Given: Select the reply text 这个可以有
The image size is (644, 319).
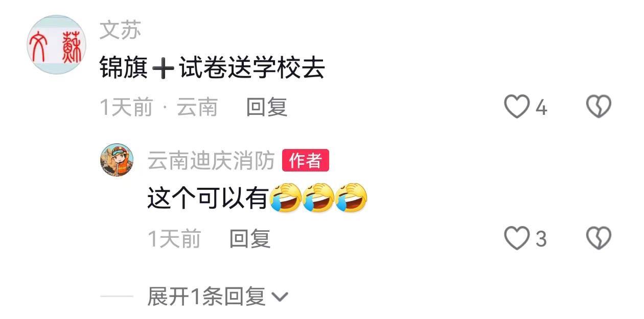Looking at the screenshot, I should click(x=208, y=199).
